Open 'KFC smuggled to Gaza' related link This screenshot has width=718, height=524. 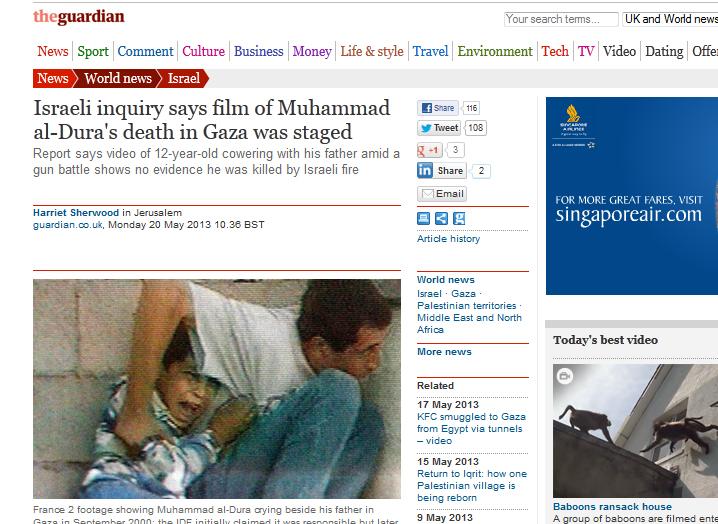[471, 429]
